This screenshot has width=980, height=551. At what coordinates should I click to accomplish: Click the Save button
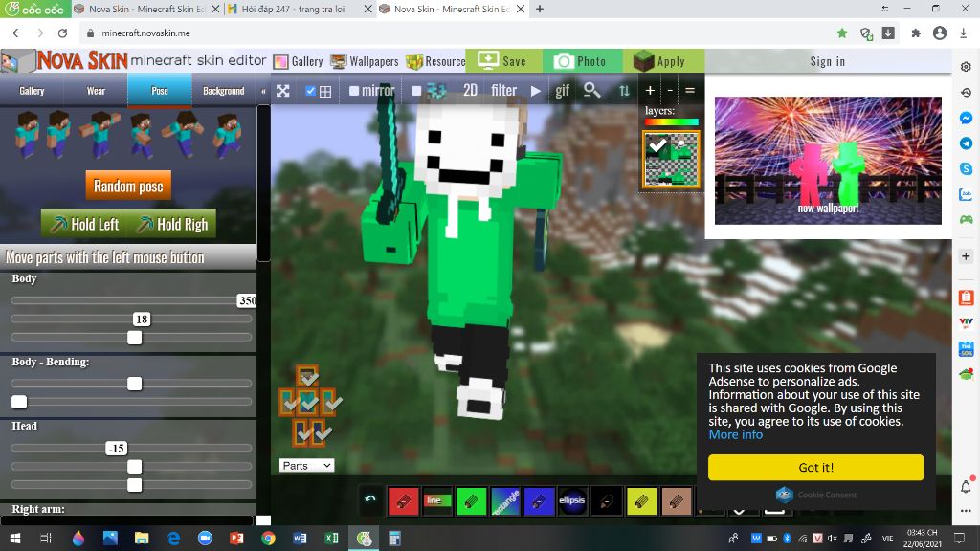point(503,61)
